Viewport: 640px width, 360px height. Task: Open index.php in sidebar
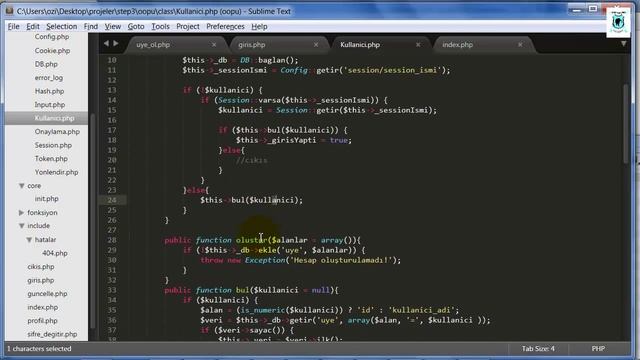42,307
